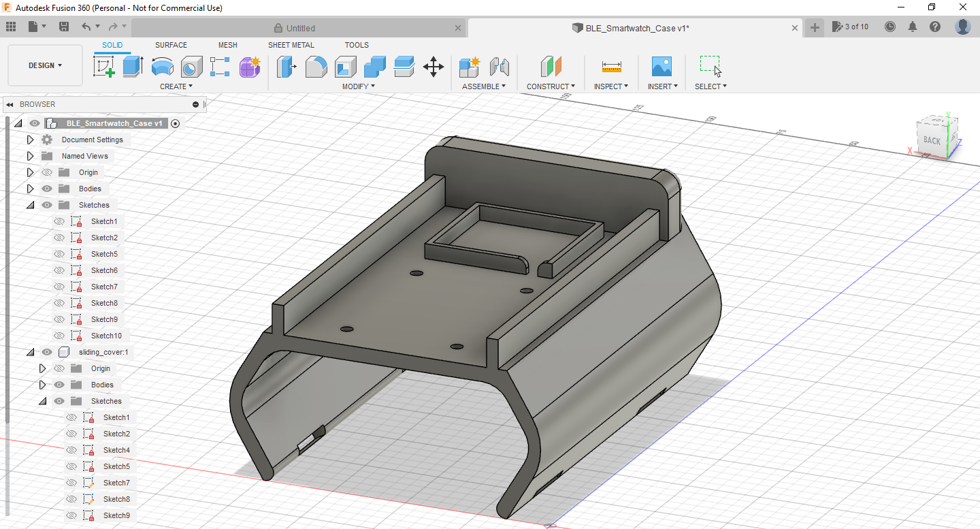Collapse the top-level Sketches folder
Viewport: 980px width, 529px height.
[x=30, y=205]
